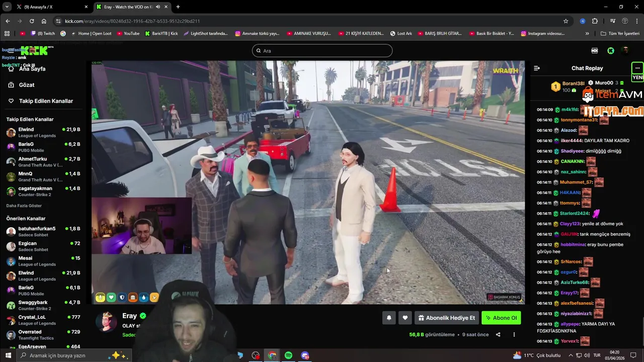This screenshot has width=644, height=362.
Task: Select the Eray Watch the VOD tab
Action: pos(132,7)
